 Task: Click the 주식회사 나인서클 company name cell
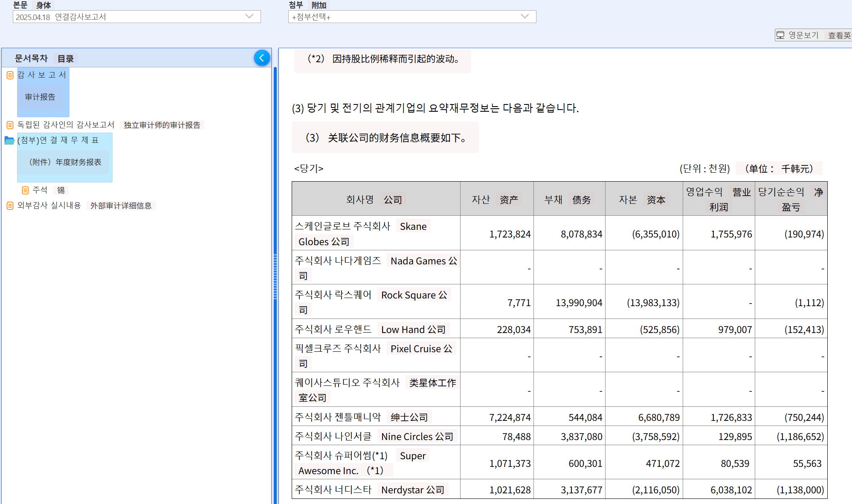376,436
